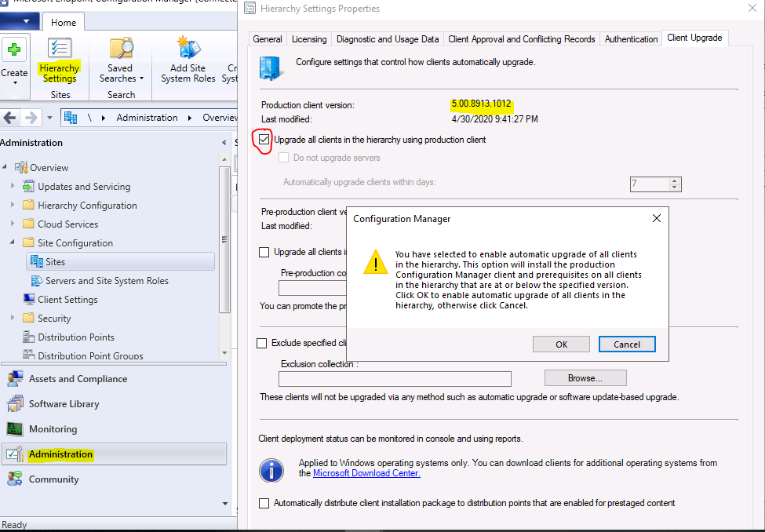Viewport: 765px width, 532px height.
Task: Close the Configuration Manager warning dialog
Action: (657, 218)
